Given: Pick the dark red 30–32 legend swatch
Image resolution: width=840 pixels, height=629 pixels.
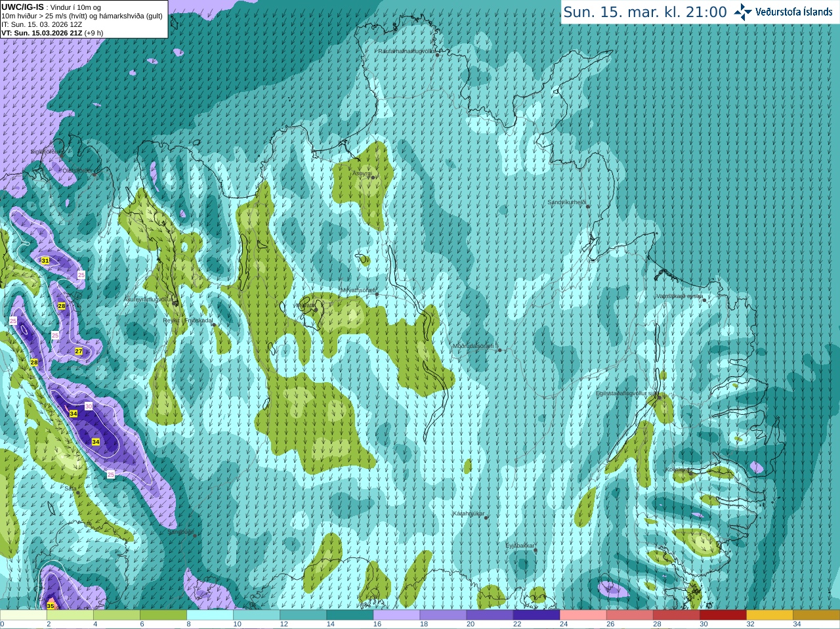Looking at the screenshot, I should click(723, 615).
